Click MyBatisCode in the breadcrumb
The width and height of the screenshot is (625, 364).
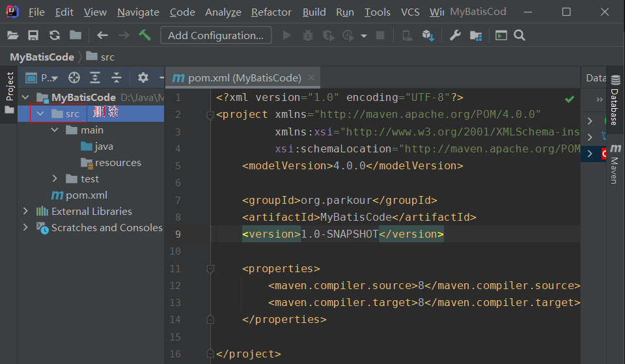click(x=42, y=57)
